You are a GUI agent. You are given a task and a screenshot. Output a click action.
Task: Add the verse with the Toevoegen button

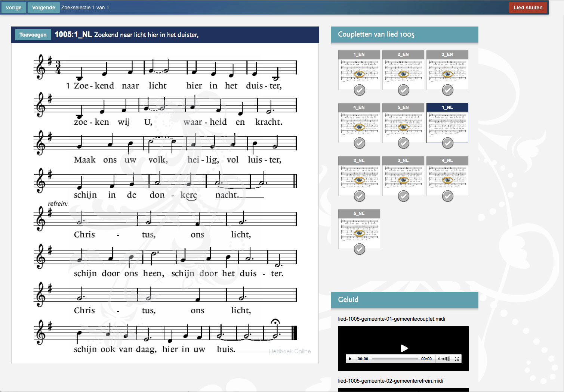click(33, 35)
